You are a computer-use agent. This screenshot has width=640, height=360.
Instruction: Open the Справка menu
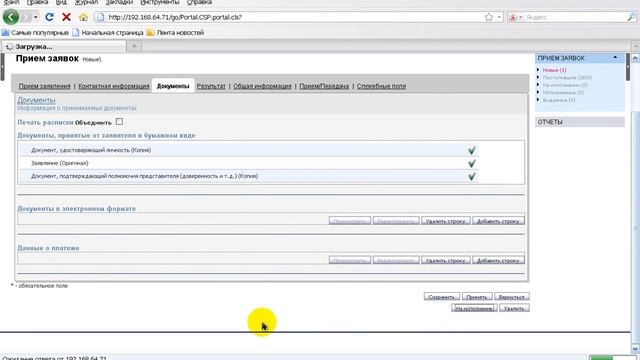tap(199, 2)
